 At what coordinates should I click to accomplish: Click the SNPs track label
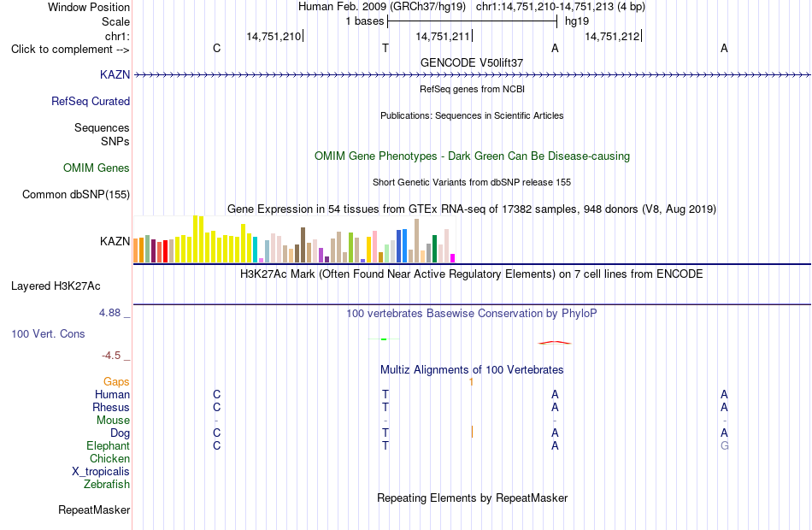tap(115, 141)
